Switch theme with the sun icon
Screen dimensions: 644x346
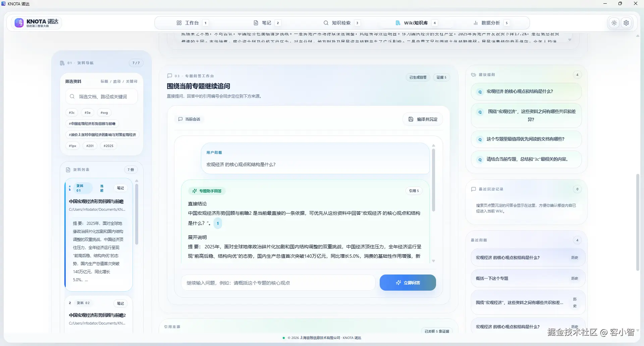[614, 22]
